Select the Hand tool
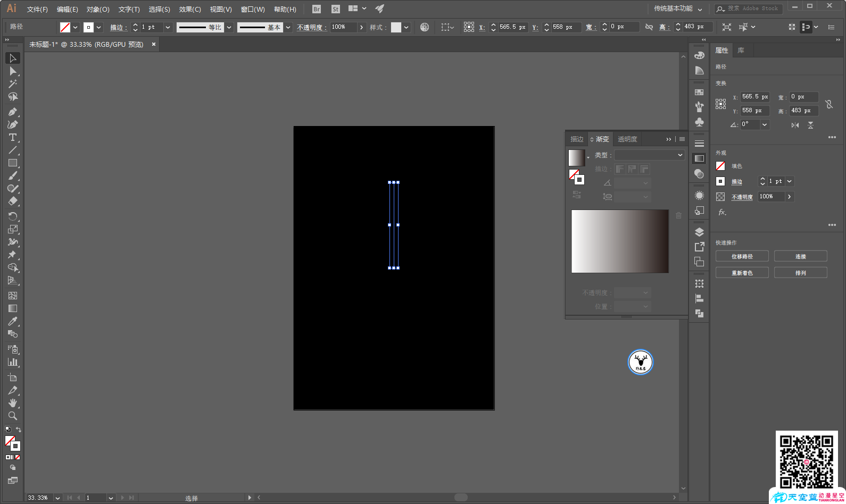Viewport: 846px width, 504px height. click(x=13, y=403)
